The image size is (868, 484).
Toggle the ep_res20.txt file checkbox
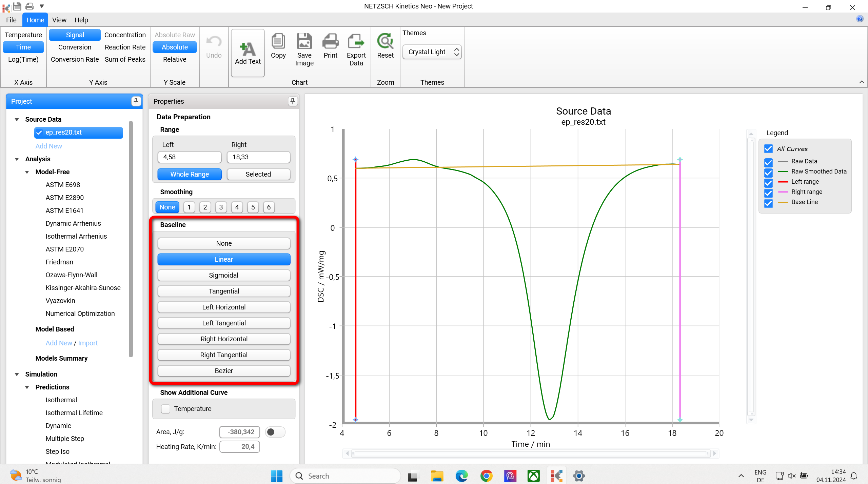(39, 133)
